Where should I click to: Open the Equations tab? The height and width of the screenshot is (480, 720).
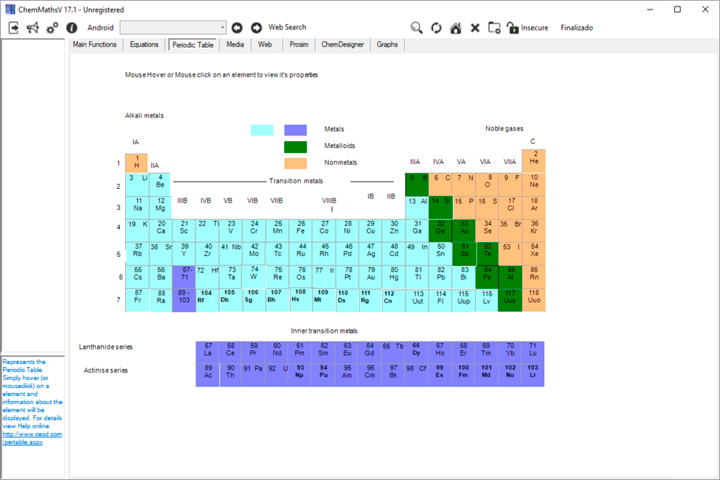[144, 45]
